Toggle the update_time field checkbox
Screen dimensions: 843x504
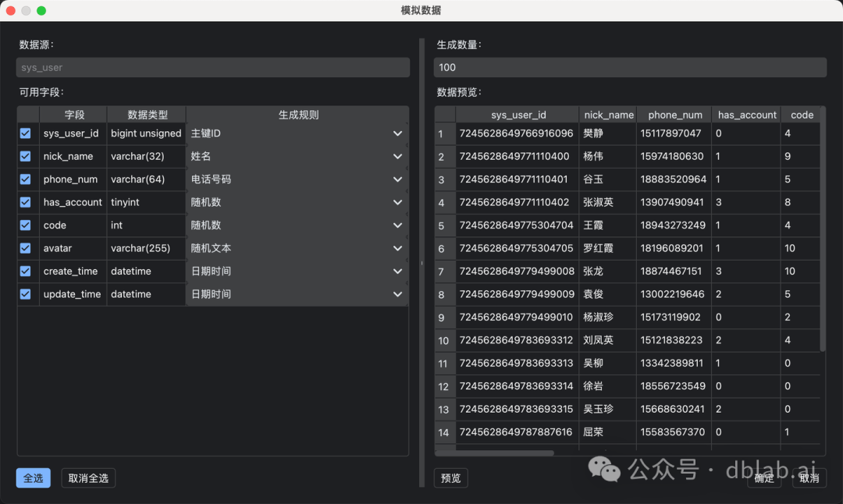[25, 293]
